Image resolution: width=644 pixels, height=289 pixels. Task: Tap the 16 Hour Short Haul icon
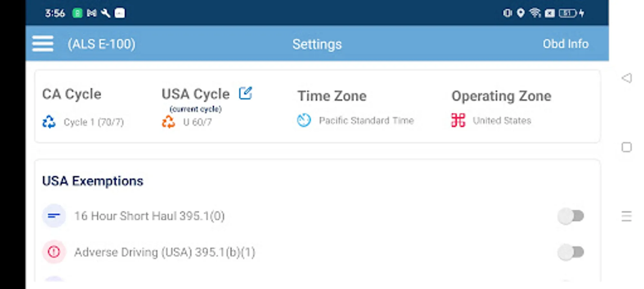click(x=54, y=216)
